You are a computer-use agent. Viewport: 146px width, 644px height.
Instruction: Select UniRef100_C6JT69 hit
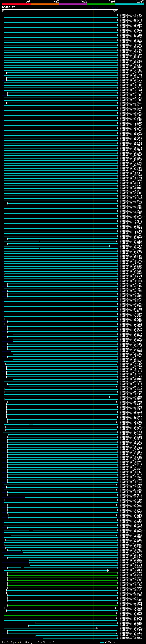click(131, 638)
